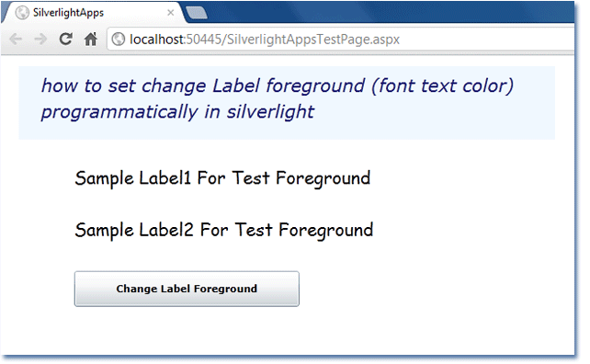Click the Change Label Foreground button

187,289
